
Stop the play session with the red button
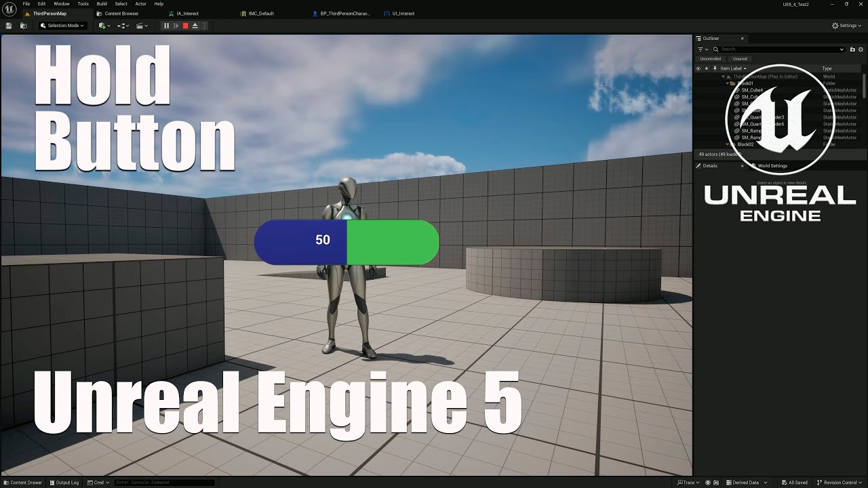pos(185,26)
